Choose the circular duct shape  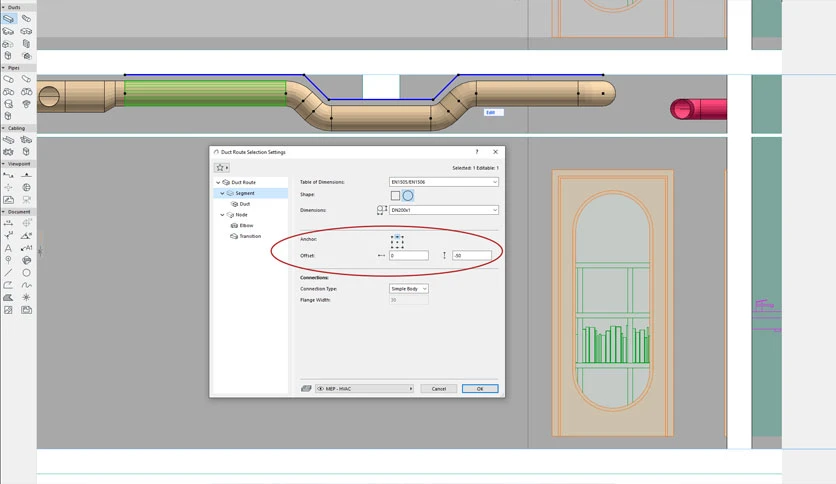coord(408,196)
